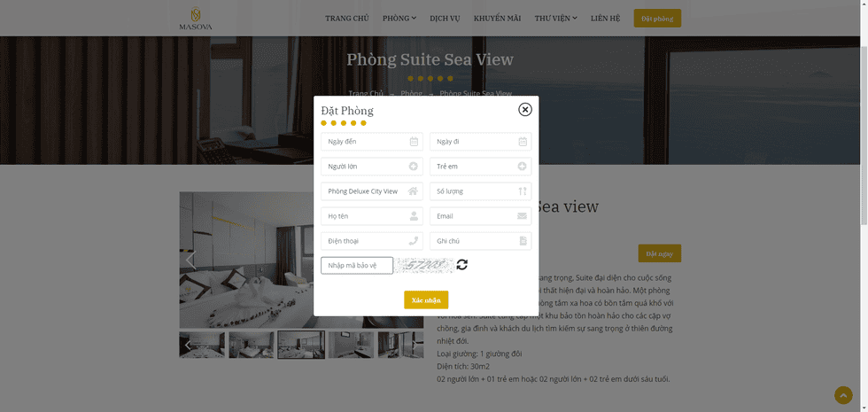Expand the THƯ VIỆN menu
Image resolution: width=868 pixels, height=412 pixels.
coord(556,19)
